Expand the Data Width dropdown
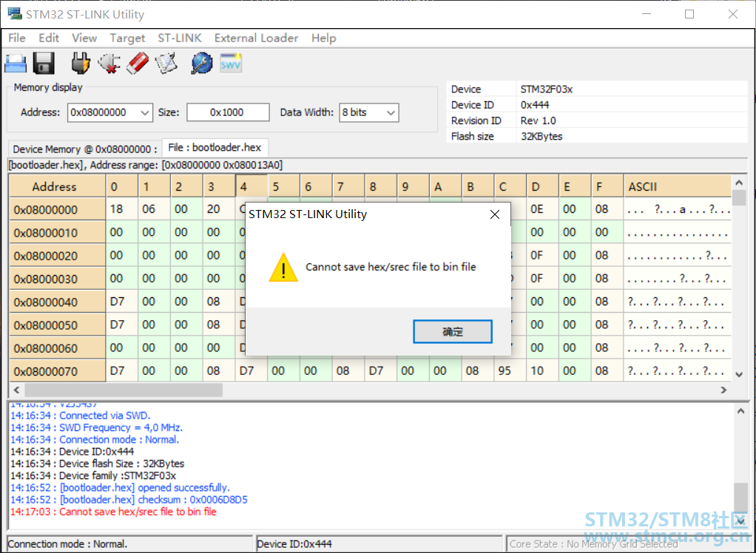Image resolution: width=756 pixels, height=553 pixels. (391, 112)
